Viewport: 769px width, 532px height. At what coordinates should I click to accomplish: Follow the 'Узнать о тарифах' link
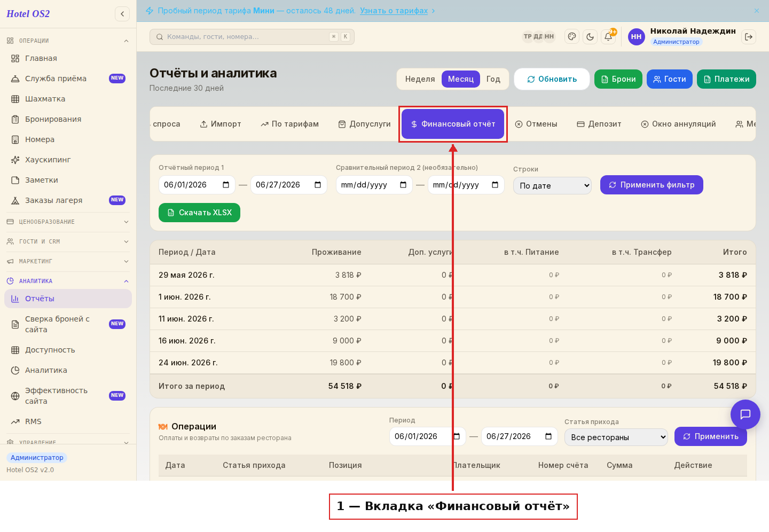394,11
